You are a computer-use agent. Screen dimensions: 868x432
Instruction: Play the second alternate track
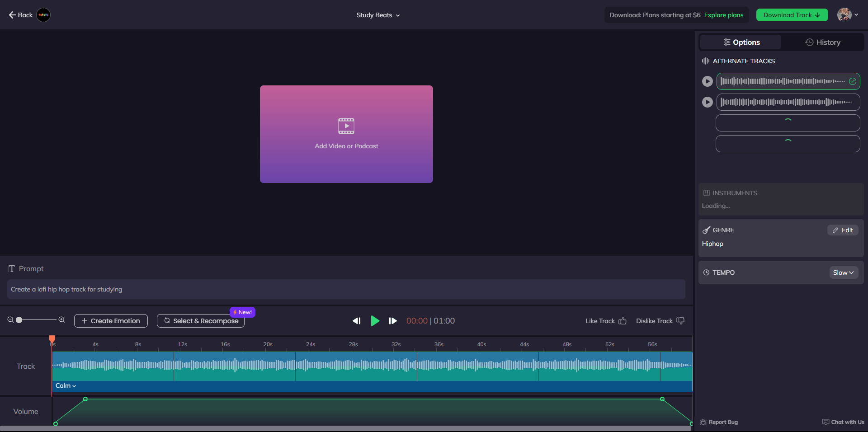pos(708,102)
